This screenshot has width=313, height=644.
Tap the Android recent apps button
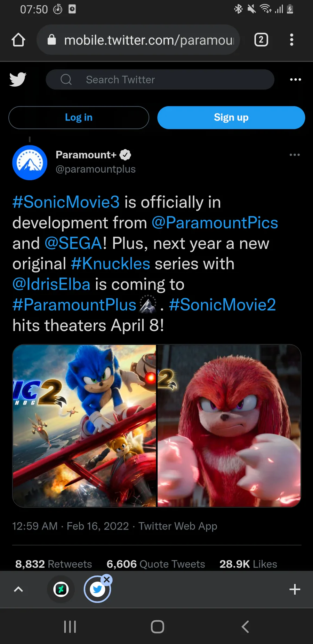(x=70, y=627)
